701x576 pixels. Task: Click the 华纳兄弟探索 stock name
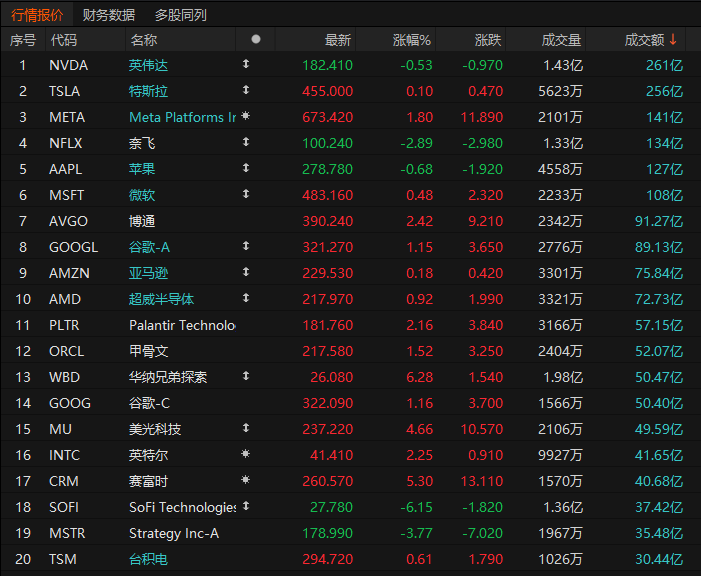(x=168, y=377)
